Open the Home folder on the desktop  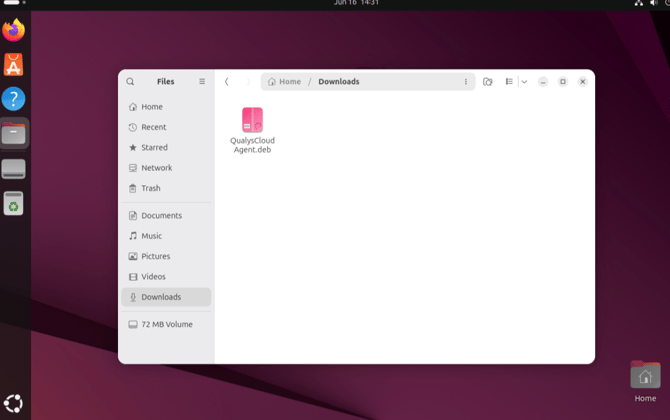pos(645,382)
